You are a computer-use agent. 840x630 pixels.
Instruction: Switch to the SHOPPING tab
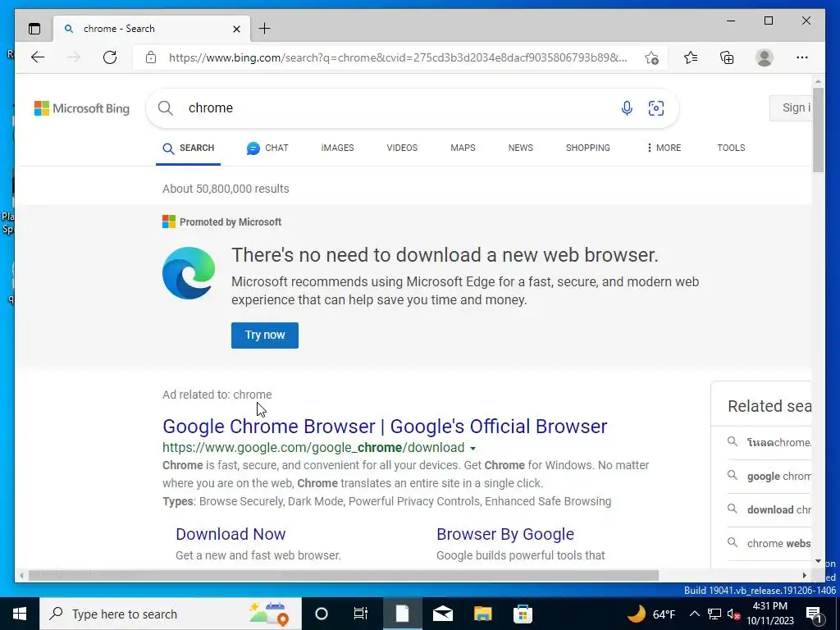click(587, 148)
